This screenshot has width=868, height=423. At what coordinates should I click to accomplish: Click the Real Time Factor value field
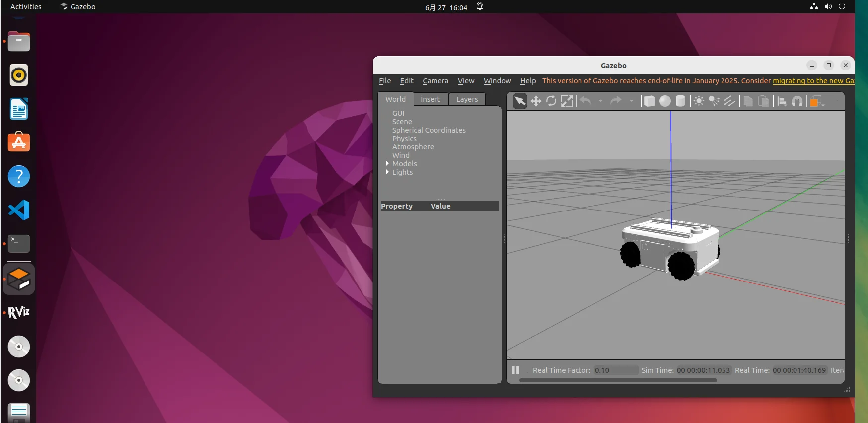616,370
